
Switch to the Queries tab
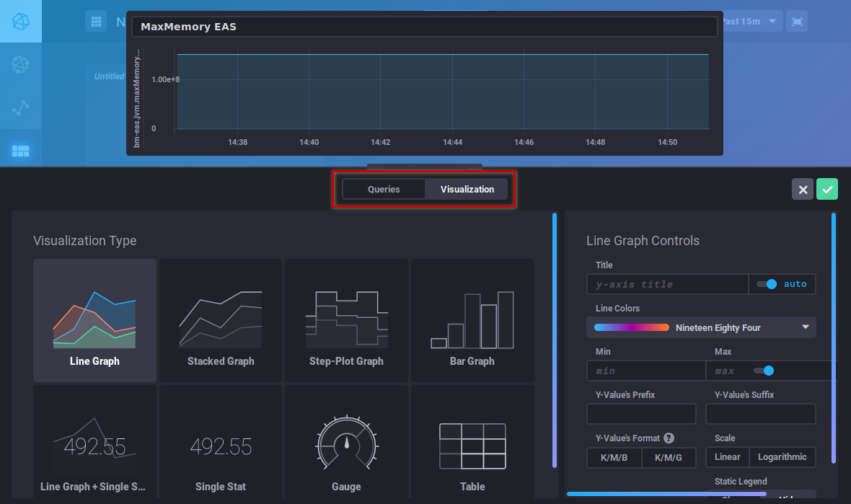click(x=384, y=190)
